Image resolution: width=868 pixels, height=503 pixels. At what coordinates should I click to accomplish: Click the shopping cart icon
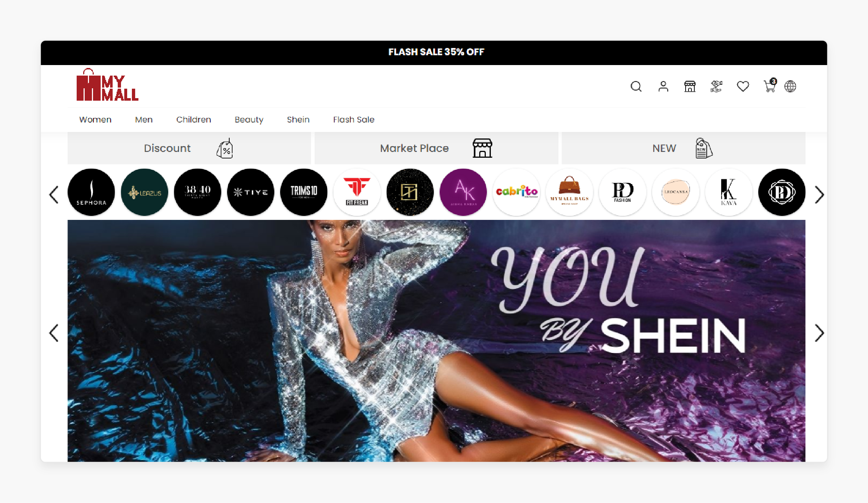tap(769, 86)
